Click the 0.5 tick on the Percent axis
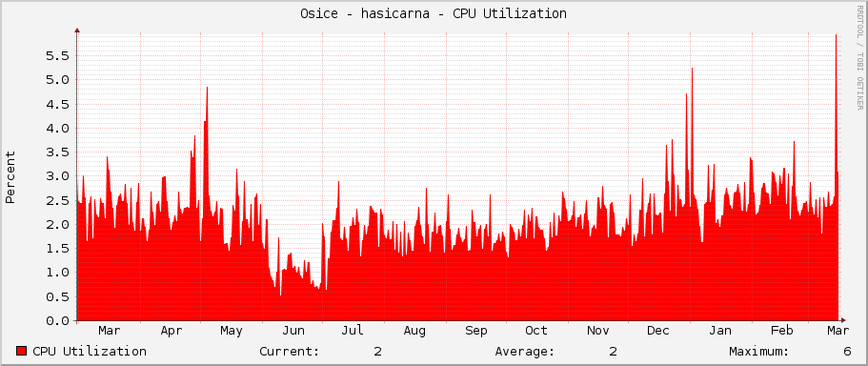868x366 pixels. coord(57,296)
